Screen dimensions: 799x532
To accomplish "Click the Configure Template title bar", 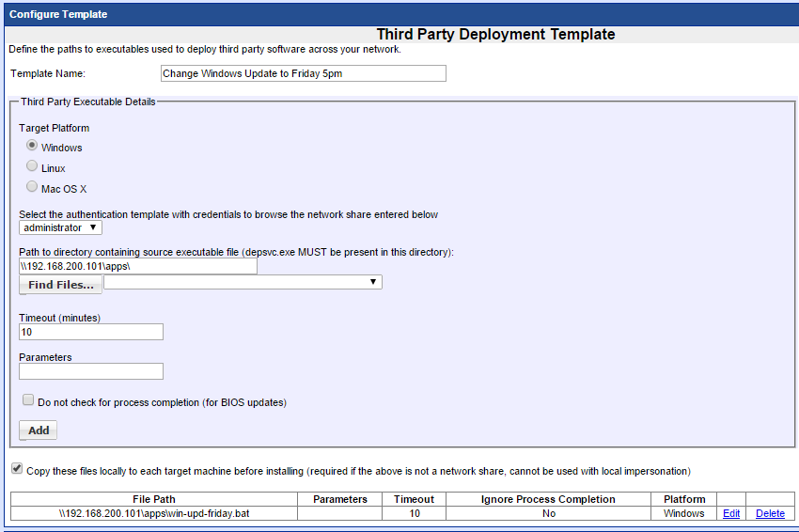I will coord(399,14).
